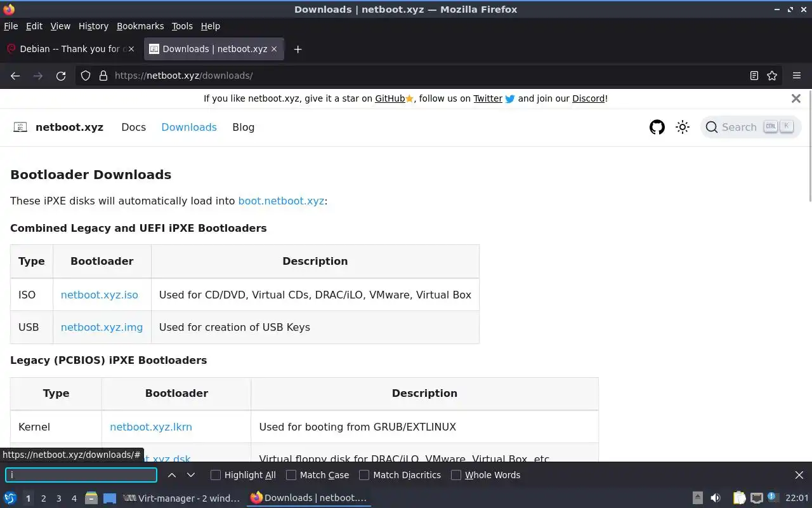Viewport: 812px width, 508px height.
Task: Open the network connection tray icon
Action: [756, 498]
